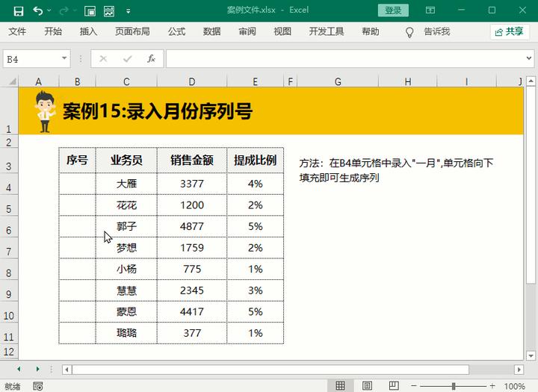Open Customize Quick Access Toolbar dropdown
The image size is (538, 392).
128,11
